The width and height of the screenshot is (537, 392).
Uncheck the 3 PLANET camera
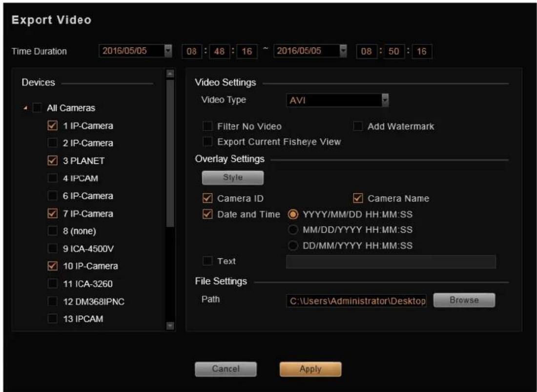coord(52,160)
